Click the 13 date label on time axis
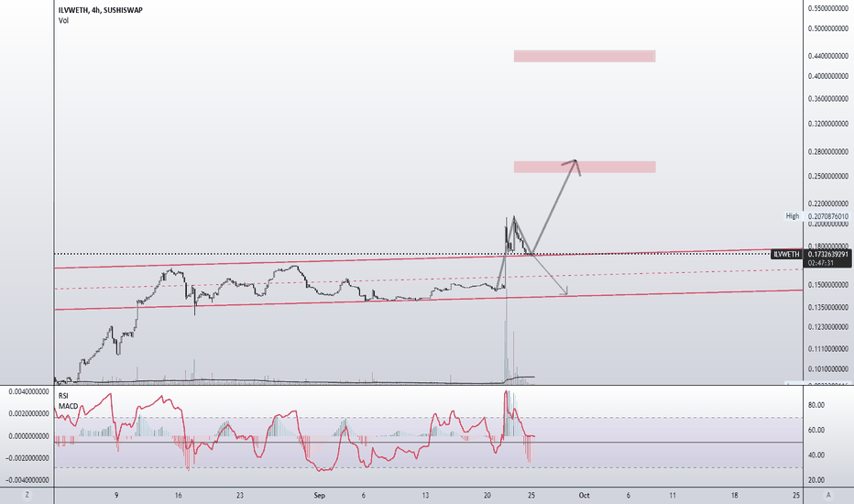 coord(425,496)
